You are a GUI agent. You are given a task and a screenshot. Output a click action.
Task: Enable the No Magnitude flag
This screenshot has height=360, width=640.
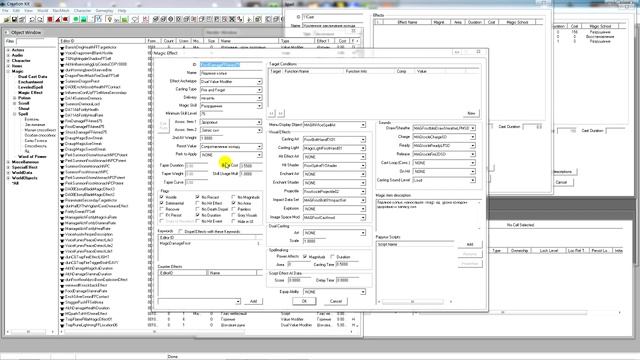pyautogui.click(x=233, y=197)
